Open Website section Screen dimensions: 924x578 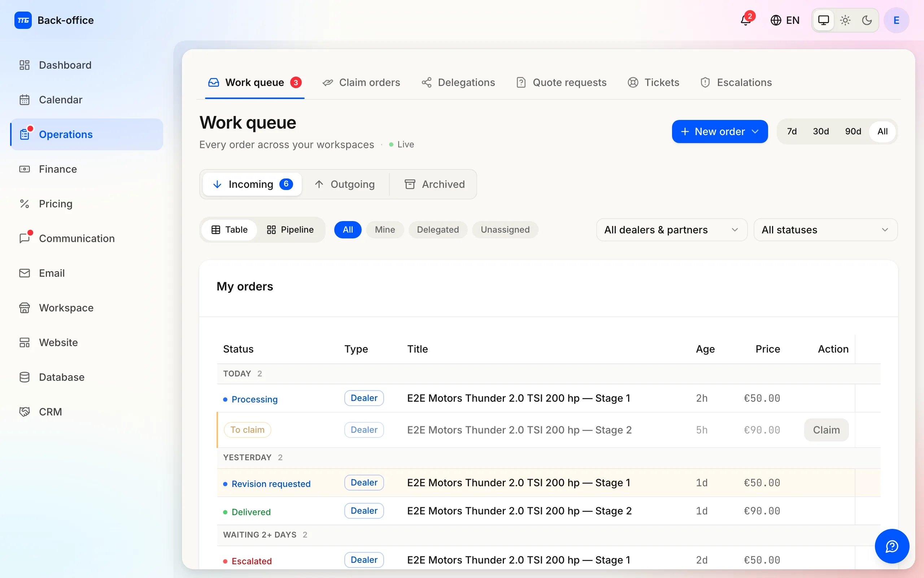point(87,342)
